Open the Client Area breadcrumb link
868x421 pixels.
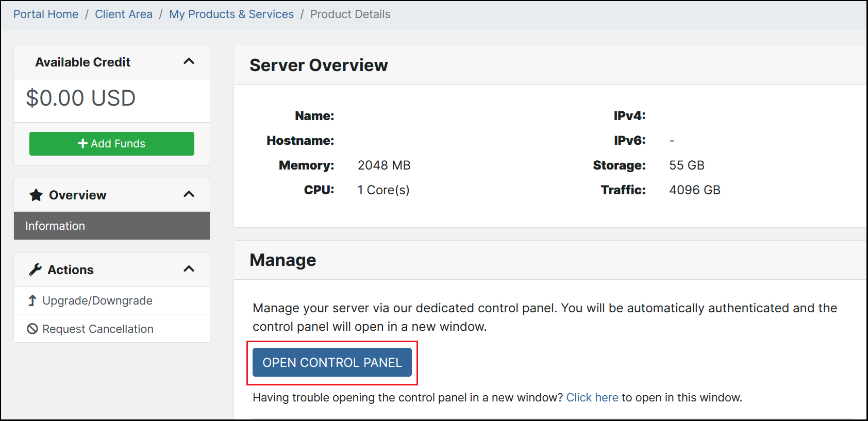tap(124, 14)
